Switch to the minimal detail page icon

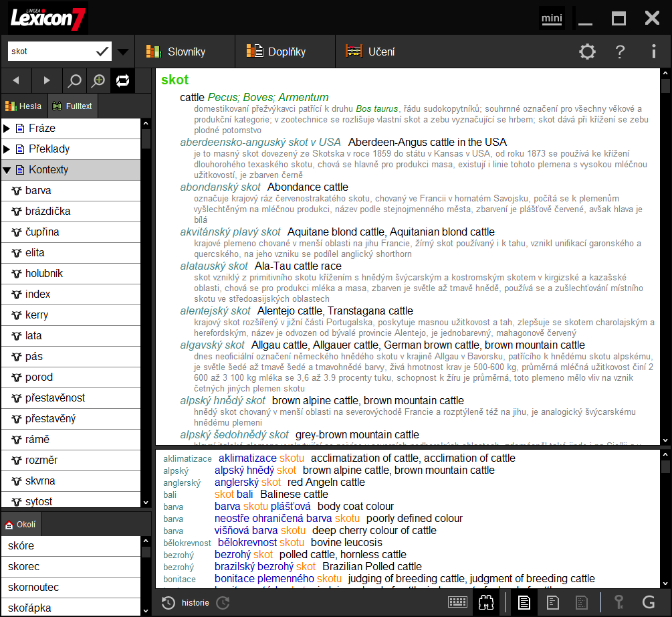(582, 602)
